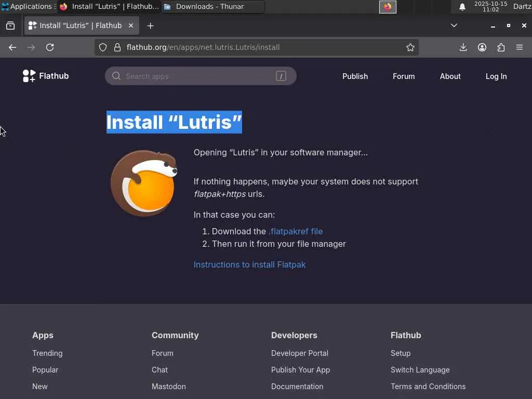The height and width of the screenshot is (399, 532).
Task: Open the Firefox account icon
Action: (x=482, y=47)
